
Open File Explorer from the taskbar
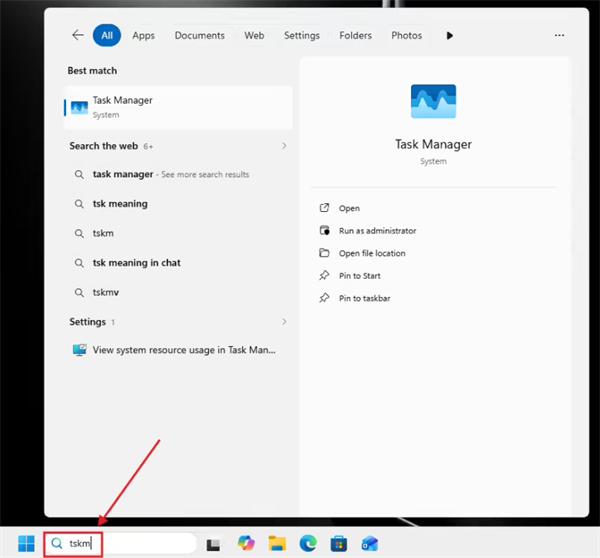pyautogui.click(x=277, y=543)
